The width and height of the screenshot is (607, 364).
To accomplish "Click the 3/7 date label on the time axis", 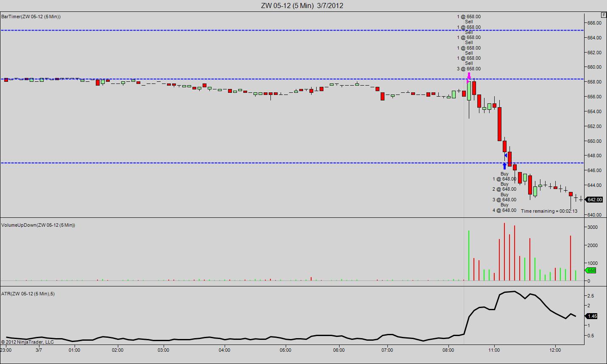I will 39,350.
